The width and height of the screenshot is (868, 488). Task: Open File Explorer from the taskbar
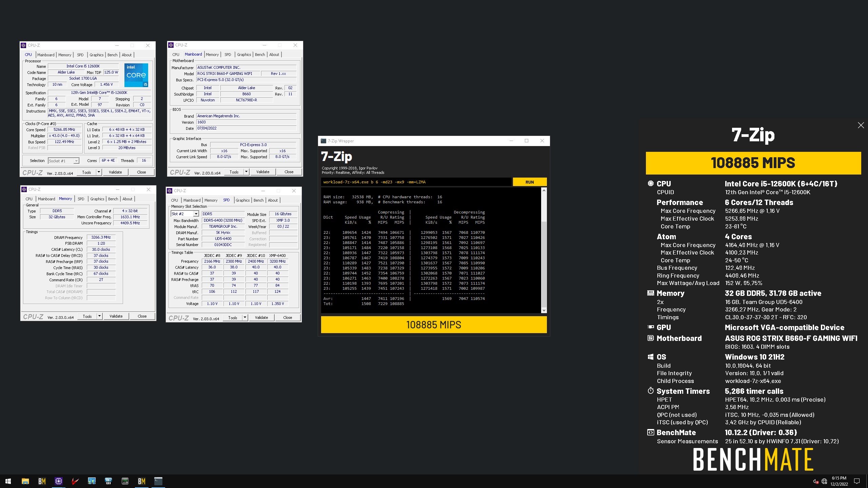point(25,481)
